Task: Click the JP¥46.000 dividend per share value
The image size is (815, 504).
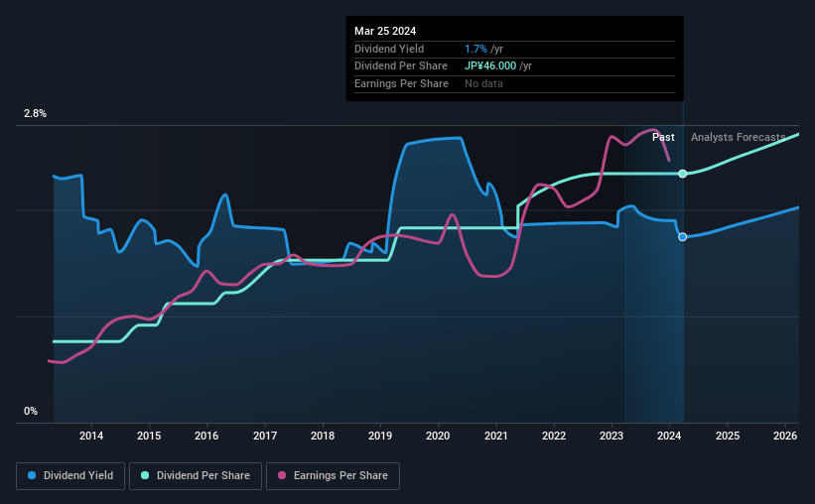Action: [x=490, y=66]
